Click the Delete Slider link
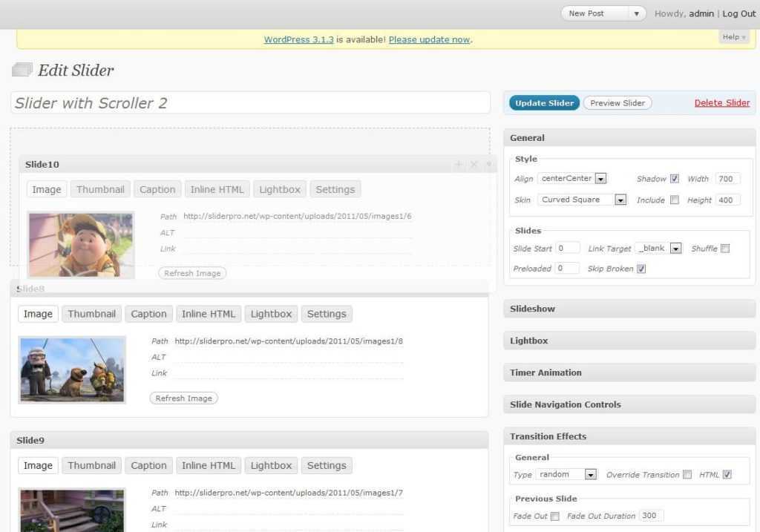The height and width of the screenshot is (532, 760). [x=721, y=103]
